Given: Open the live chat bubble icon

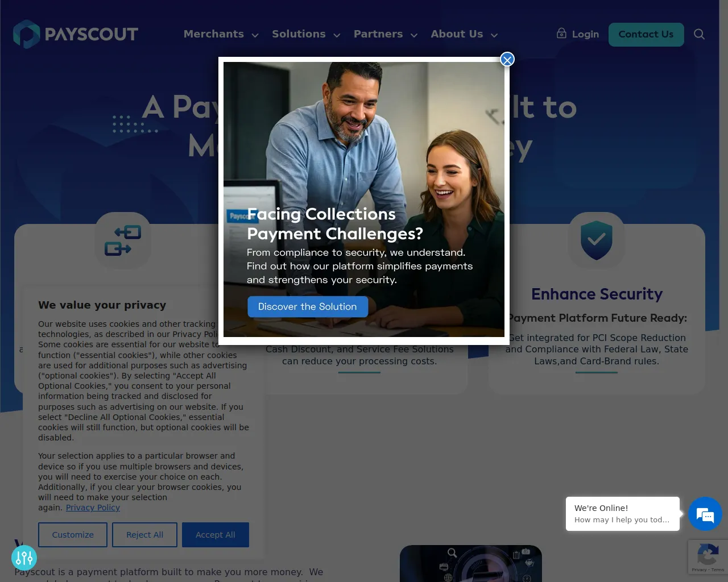Looking at the screenshot, I should click(705, 514).
